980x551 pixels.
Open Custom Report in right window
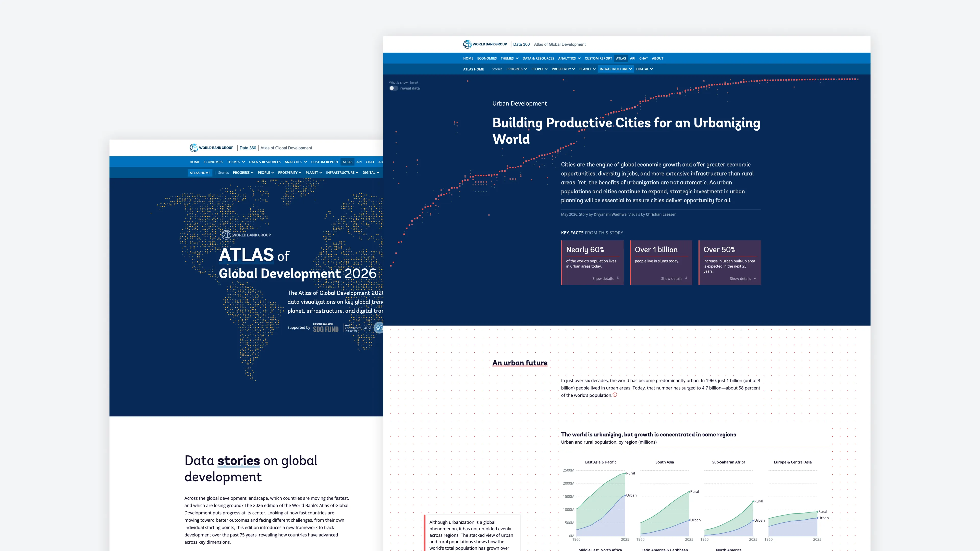[x=598, y=58]
